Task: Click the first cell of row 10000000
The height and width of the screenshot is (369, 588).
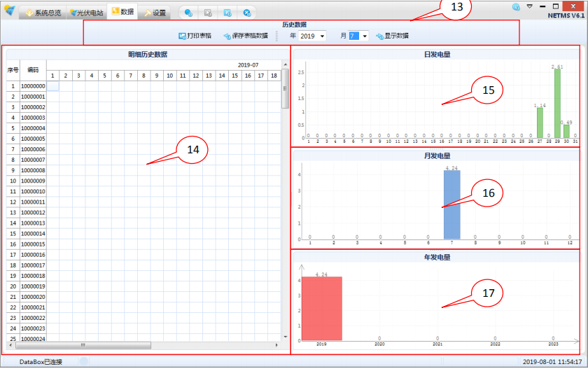Action: pos(52,86)
